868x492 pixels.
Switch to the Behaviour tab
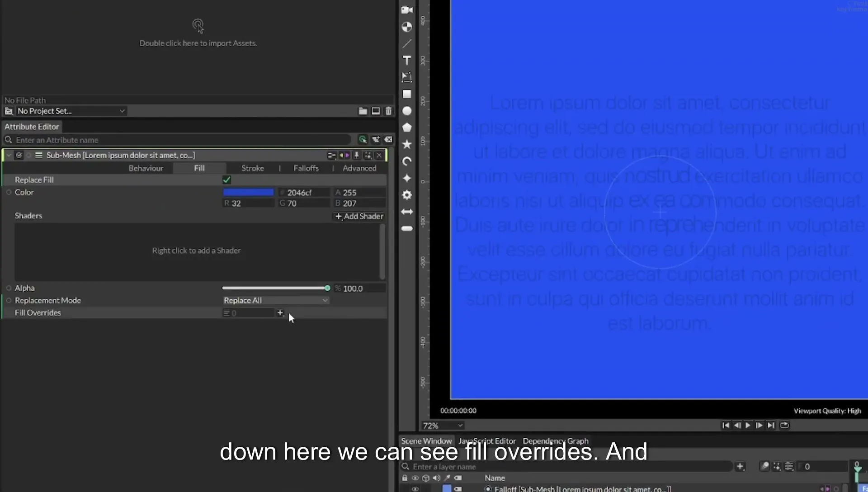[146, 168]
